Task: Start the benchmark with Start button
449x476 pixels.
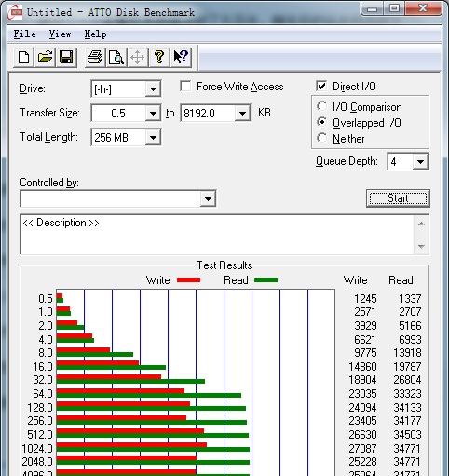Action: coord(398,198)
